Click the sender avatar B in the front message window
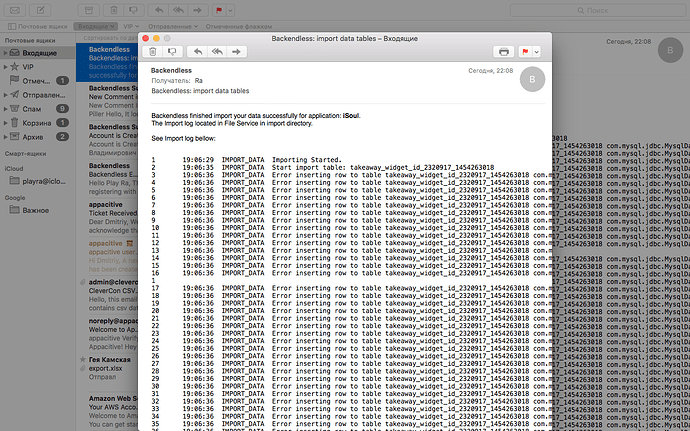This screenshot has height=431, width=690. [x=532, y=79]
